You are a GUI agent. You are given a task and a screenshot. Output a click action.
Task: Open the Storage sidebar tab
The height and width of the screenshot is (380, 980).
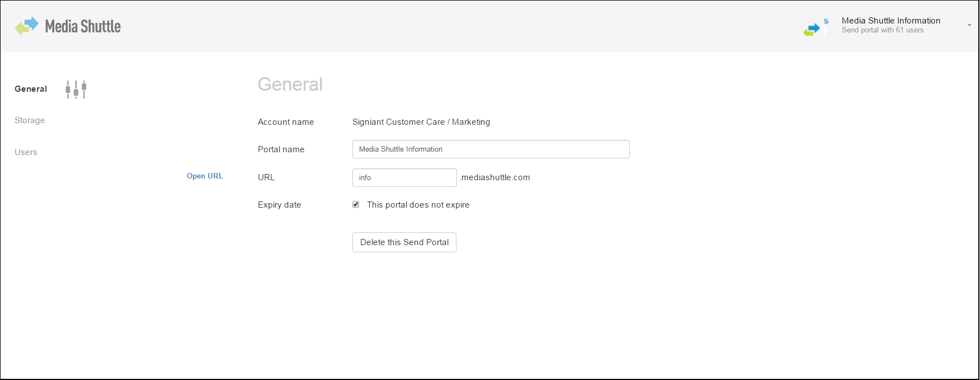pos(30,120)
